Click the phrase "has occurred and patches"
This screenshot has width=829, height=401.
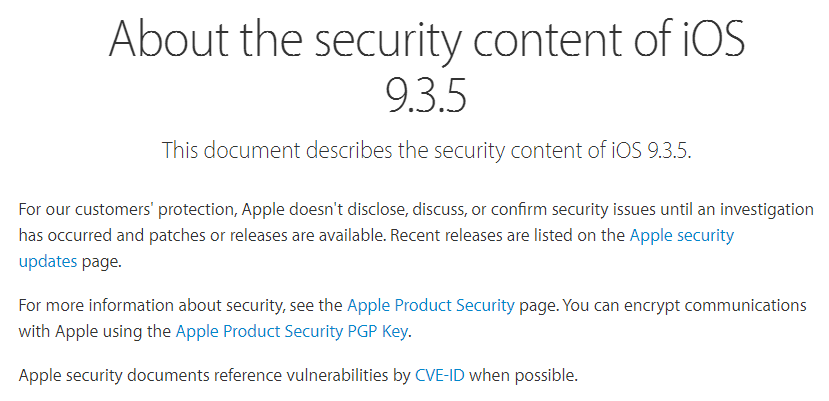[x=112, y=235]
